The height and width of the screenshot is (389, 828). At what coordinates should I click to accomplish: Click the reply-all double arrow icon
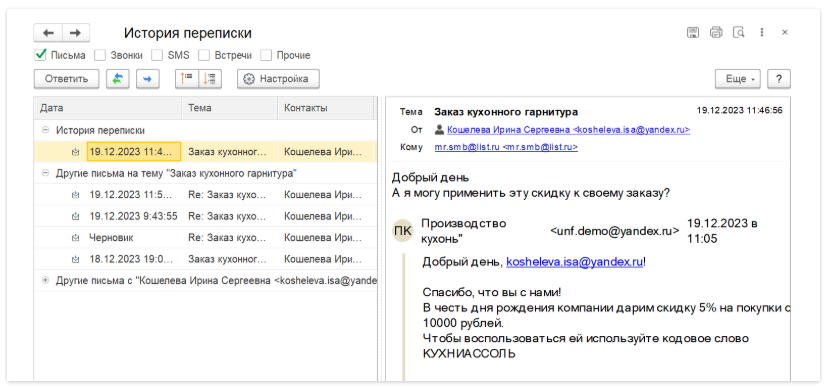pos(118,79)
